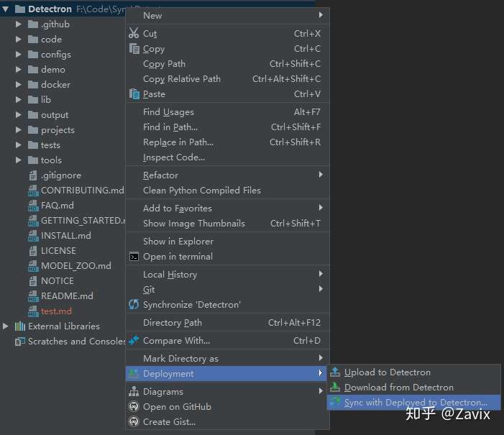Screen dimensions: 504x435
Task: Click the Ctrl+Alt+F12 shortcut text
Action: (295, 322)
